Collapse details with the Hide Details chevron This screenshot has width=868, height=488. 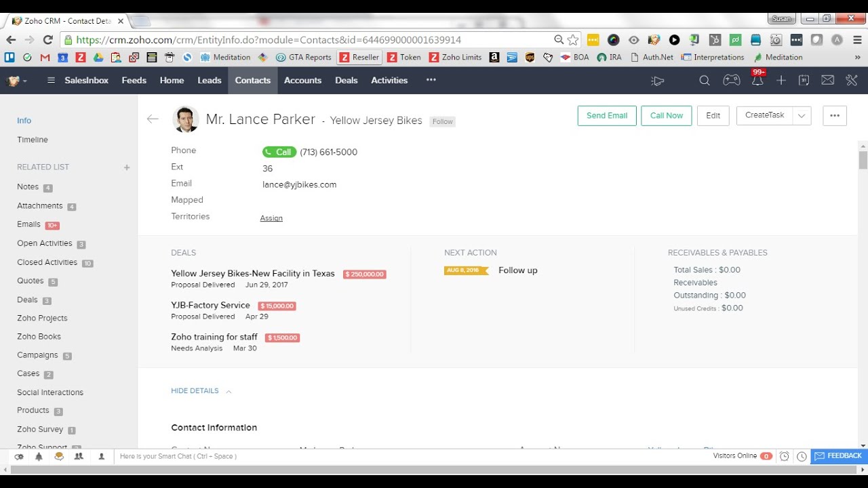pyautogui.click(x=229, y=392)
